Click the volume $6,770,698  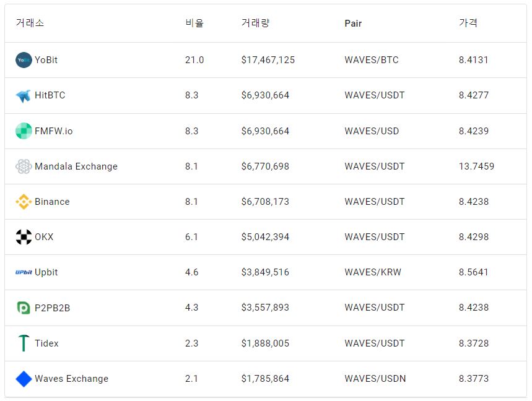click(265, 166)
